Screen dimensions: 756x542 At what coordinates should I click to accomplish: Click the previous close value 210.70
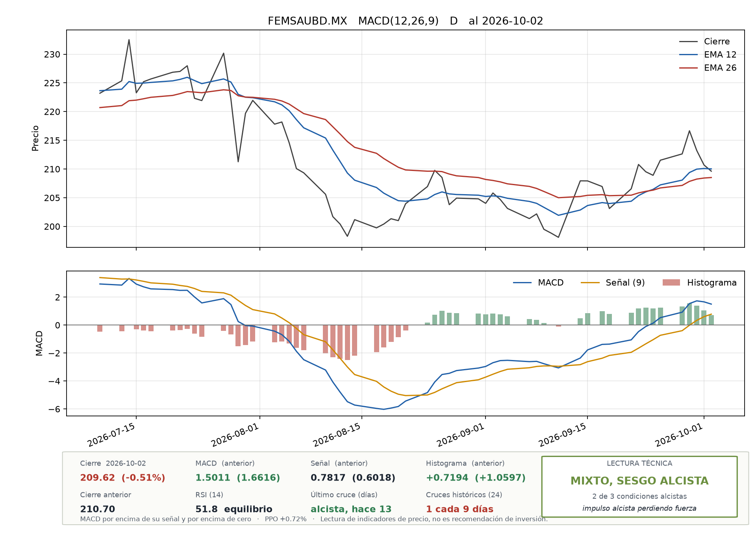pyautogui.click(x=97, y=509)
